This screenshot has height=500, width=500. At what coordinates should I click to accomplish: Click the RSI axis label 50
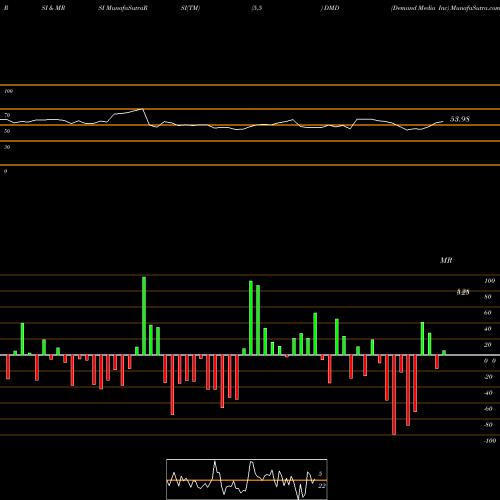point(7,131)
